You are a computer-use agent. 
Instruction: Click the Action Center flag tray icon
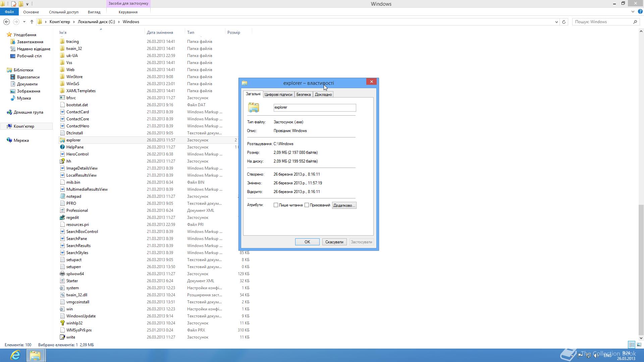point(580,355)
